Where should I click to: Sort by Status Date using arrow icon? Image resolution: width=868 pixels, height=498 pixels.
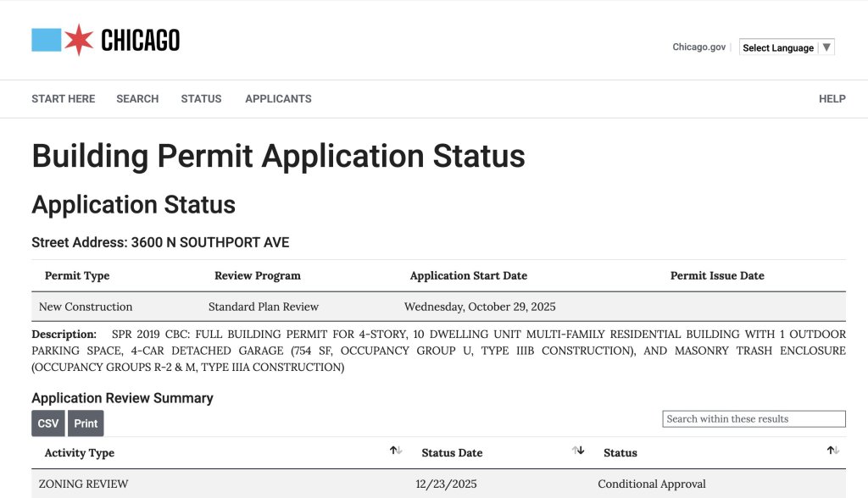pos(578,451)
